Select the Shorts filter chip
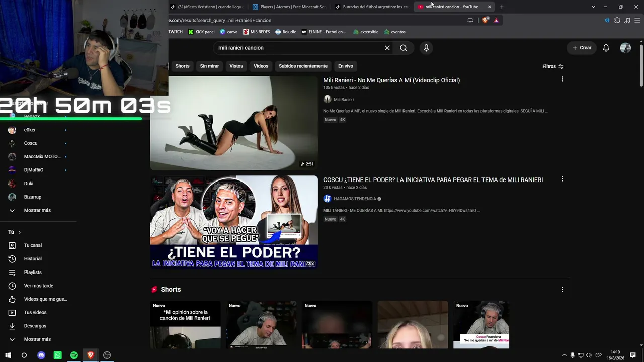Viewport: 644px width, 362px height. click(x=182, y=66)
